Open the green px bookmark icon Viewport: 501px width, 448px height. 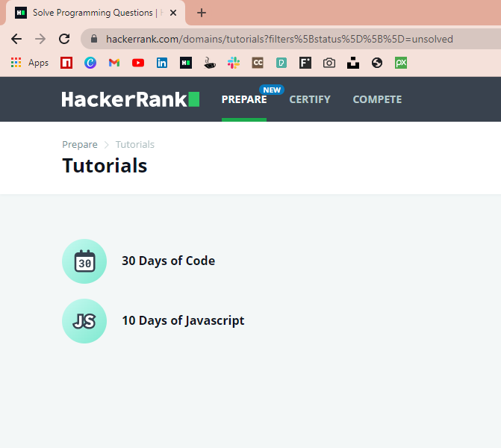401,63
